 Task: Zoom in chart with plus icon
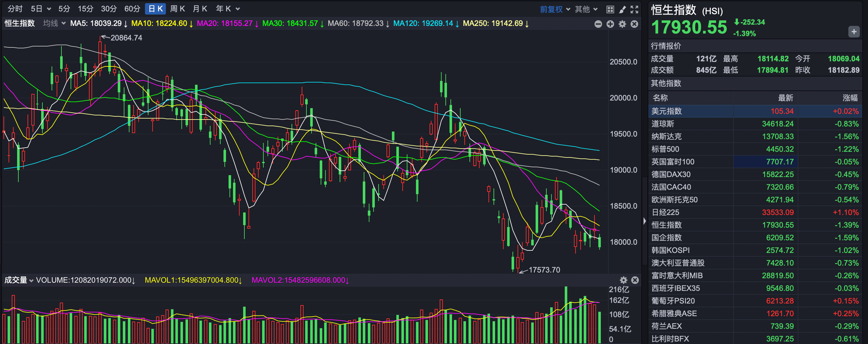(x=610, y=24)
